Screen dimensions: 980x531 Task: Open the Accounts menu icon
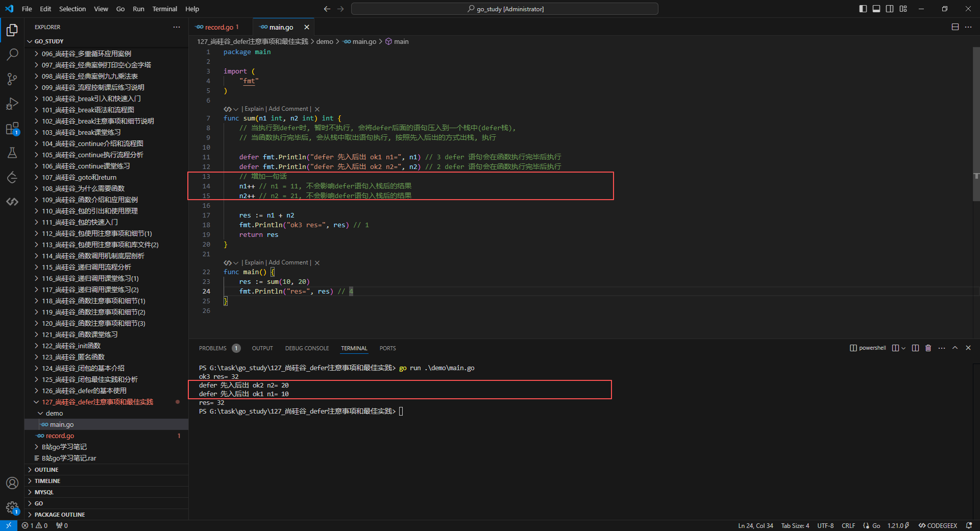click(x=12, y=483)
